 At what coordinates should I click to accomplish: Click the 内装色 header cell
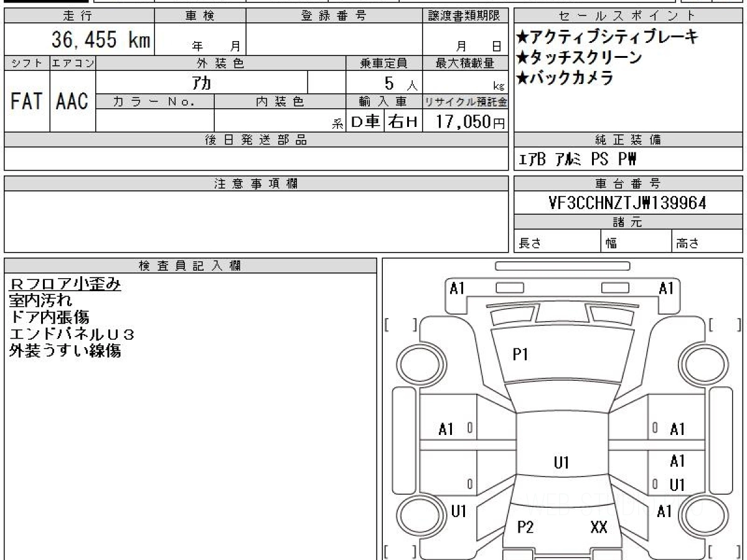click(x=280, y=101)
